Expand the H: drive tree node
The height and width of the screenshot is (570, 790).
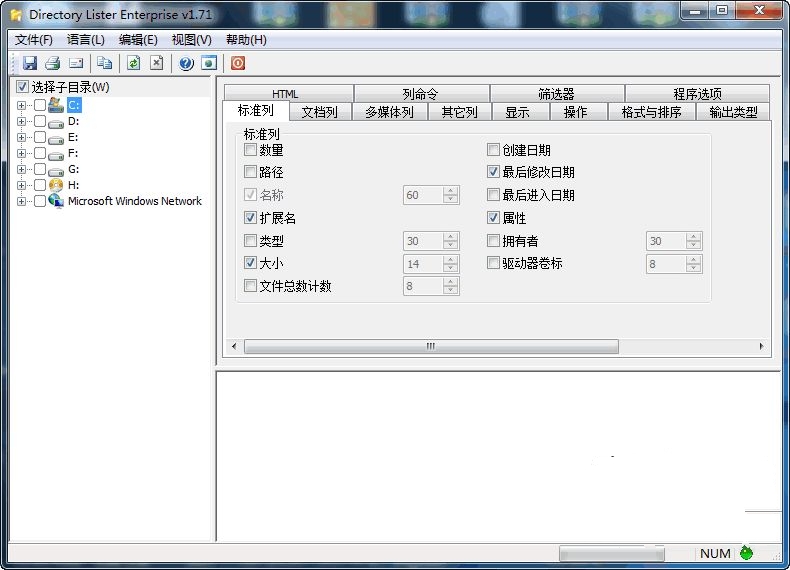point(21,185)
